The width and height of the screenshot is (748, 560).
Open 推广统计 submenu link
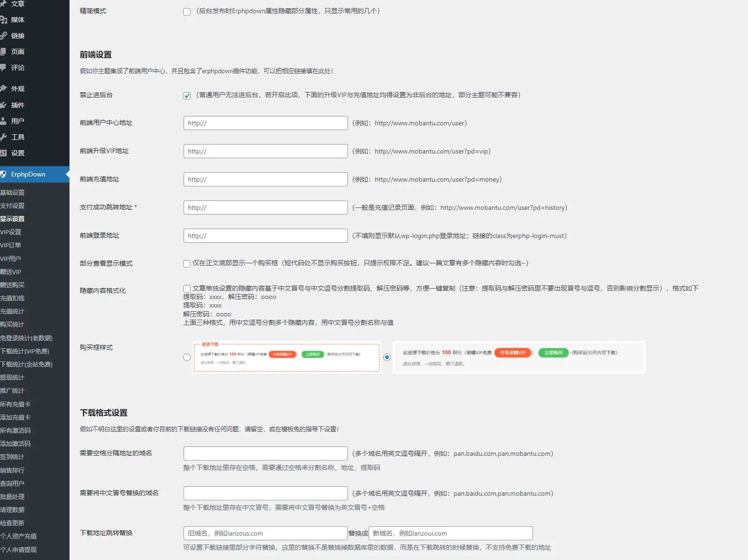(12, 391)
